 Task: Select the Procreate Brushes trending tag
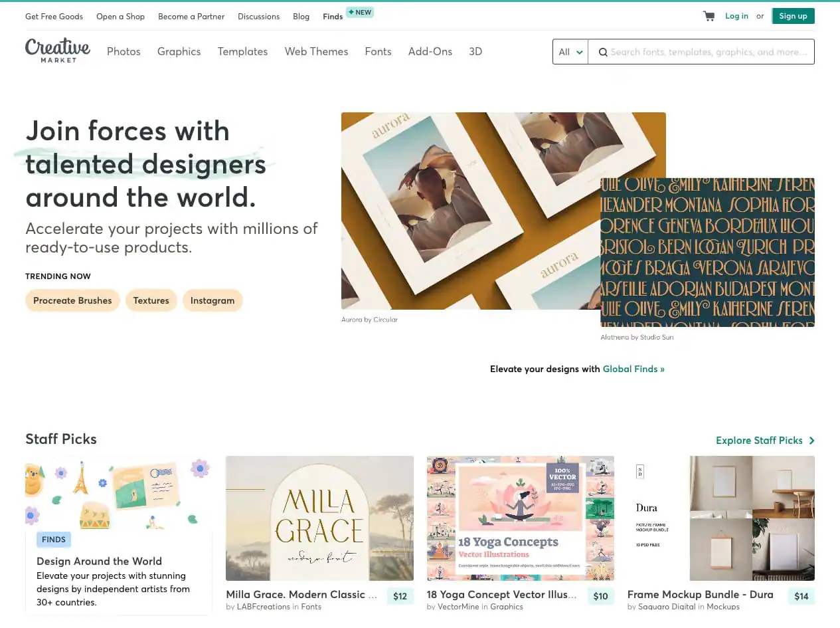[72, 300]
